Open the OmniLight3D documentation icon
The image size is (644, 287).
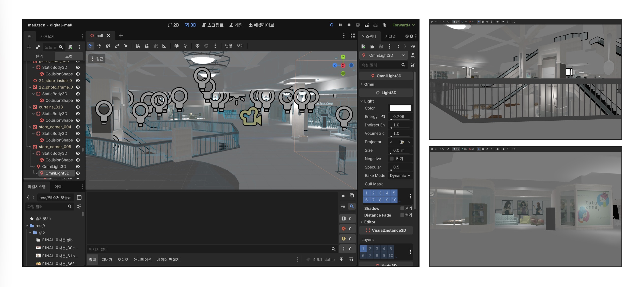point(413,55)
